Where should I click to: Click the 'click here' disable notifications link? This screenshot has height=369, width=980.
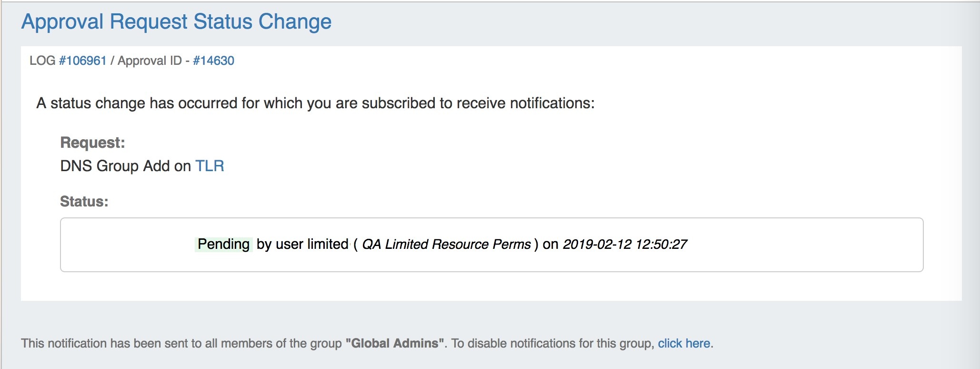coord(684,343)
